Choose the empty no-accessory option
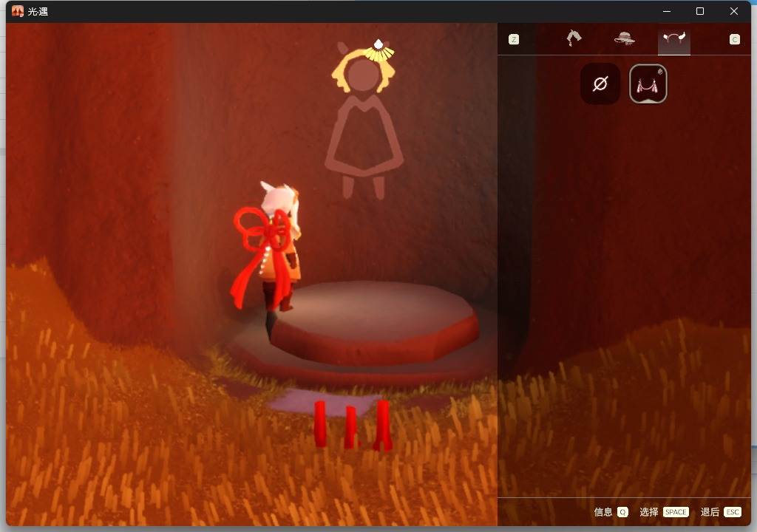This screenshot has width=757, height=532. click(x=600, y=84)
